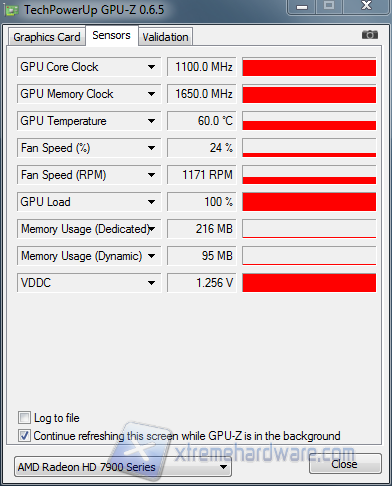Open the GPU Core Clock sensor dropdown
Image resolution: width=392 pixels, height=486 pixels.
pyautogui.click(x=151, y=67)
